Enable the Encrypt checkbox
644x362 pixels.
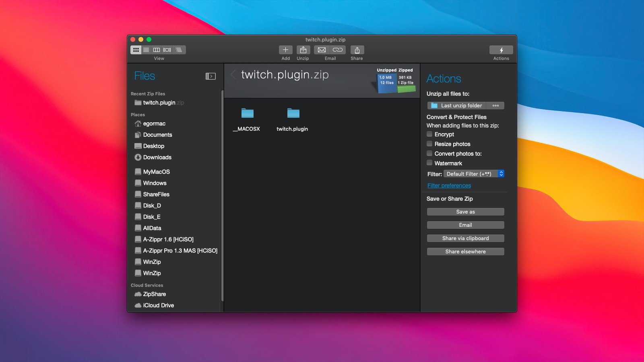[x=429, y=134]
